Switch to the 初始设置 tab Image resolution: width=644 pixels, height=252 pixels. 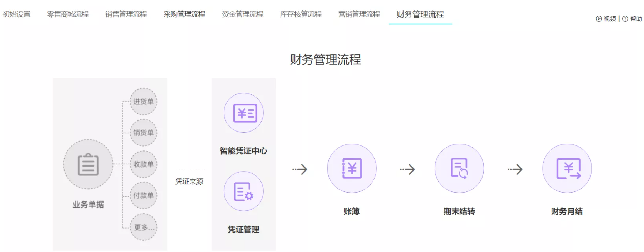[x=17, y=14]
